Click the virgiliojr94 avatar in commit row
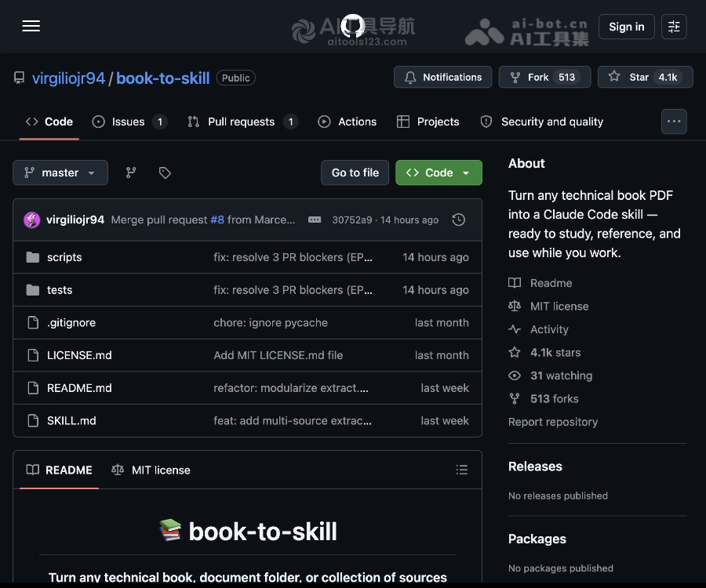The height and width of the screenshot is (588, 706). (32, 220)
